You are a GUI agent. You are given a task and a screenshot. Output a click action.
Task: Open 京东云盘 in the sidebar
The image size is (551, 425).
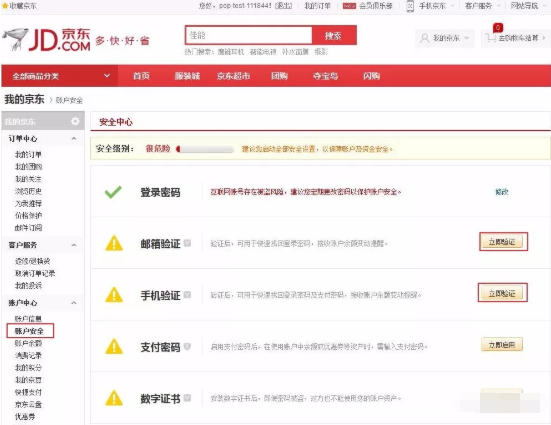28,404
